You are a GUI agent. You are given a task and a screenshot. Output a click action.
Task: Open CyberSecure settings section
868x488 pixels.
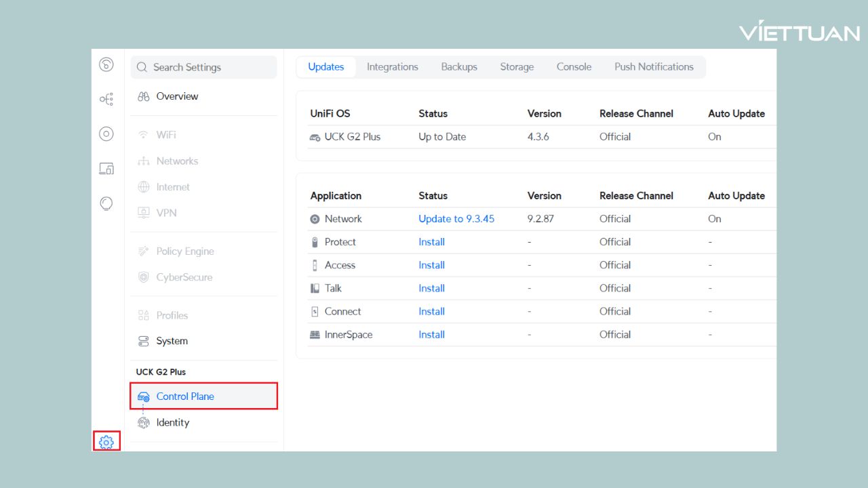[x=204, y=277]
